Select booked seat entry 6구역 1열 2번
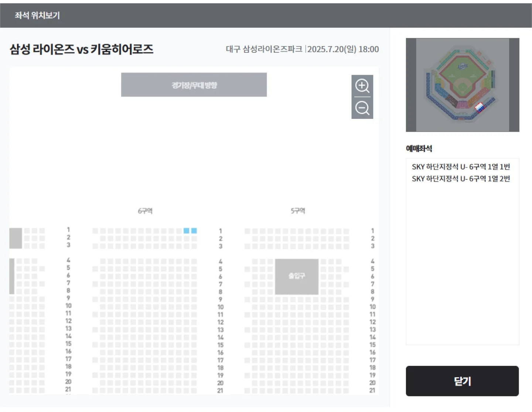Image resolution: width=532 pixels, height=412 pixels. (461, 179)
